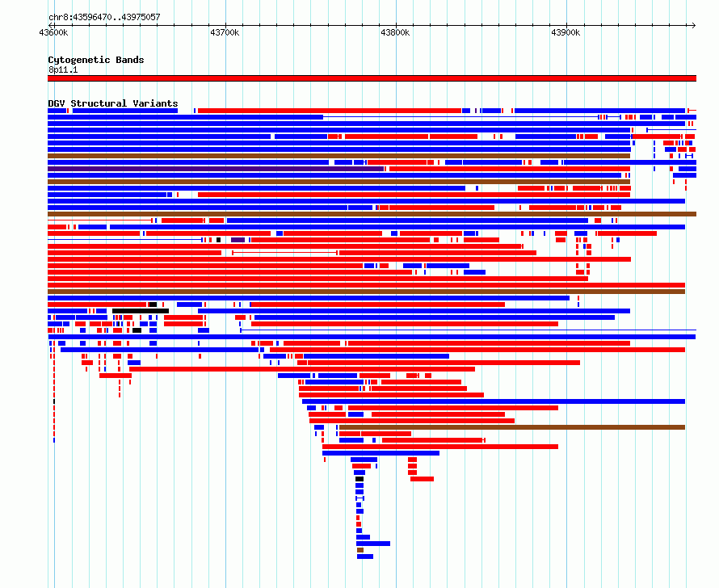Image resolution: width=719 pixels, height=588 pixels.
Task: Select the blue variant with bracket-shaped ends
Action: (x=360, y=498)
